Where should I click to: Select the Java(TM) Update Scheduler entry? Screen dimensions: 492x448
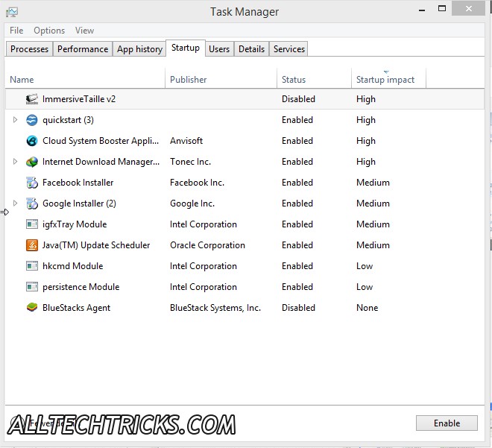point(96,245)
